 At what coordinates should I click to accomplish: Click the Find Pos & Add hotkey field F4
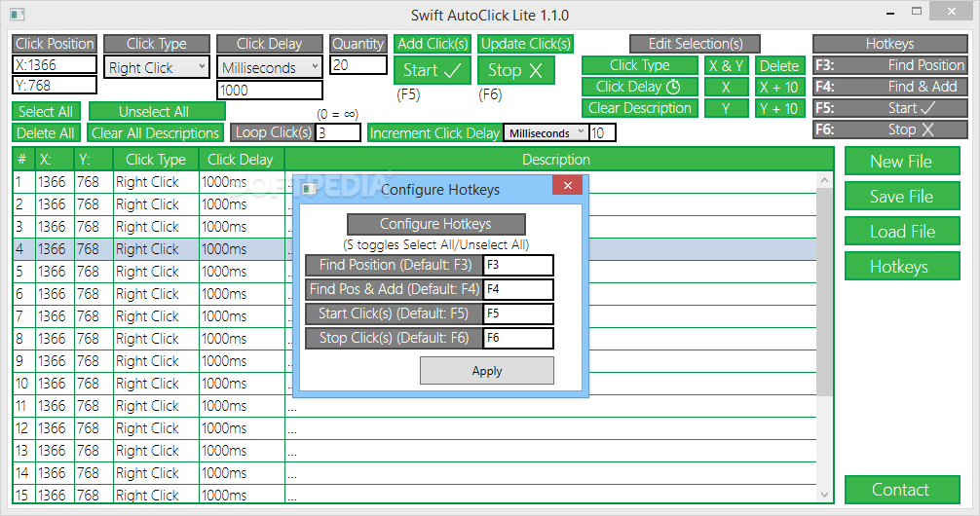[x=518, y=289]
